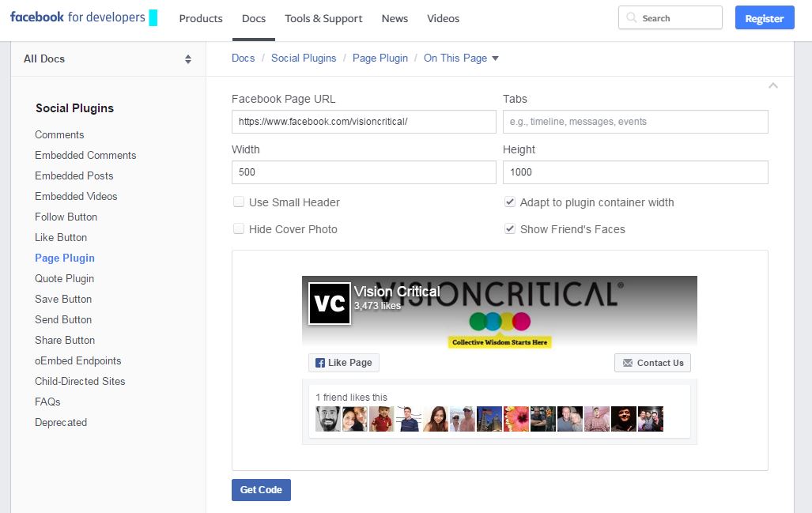812x513 pixels.
Task: Click the search magnifier icon
Action: pos(631,17)
